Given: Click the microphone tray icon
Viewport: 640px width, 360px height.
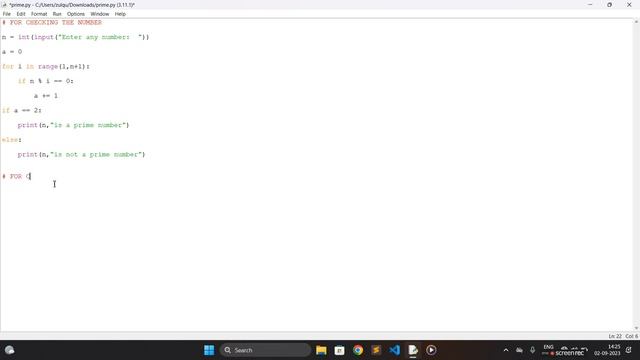Looking at the screenshot, I should pos(533,350).
